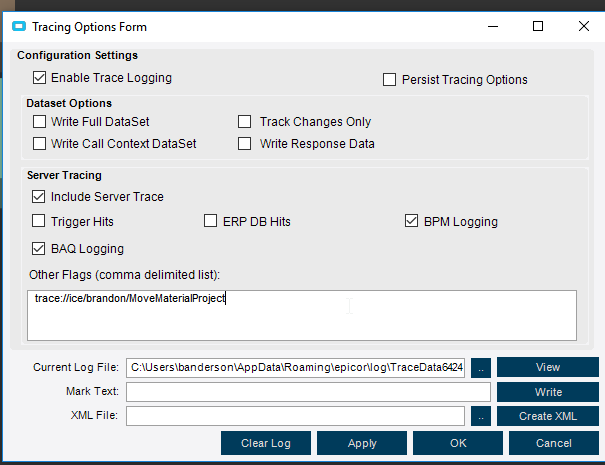Toggle Enable Trace Logging checkbox

pyautogui.click(x=40, y=78)
